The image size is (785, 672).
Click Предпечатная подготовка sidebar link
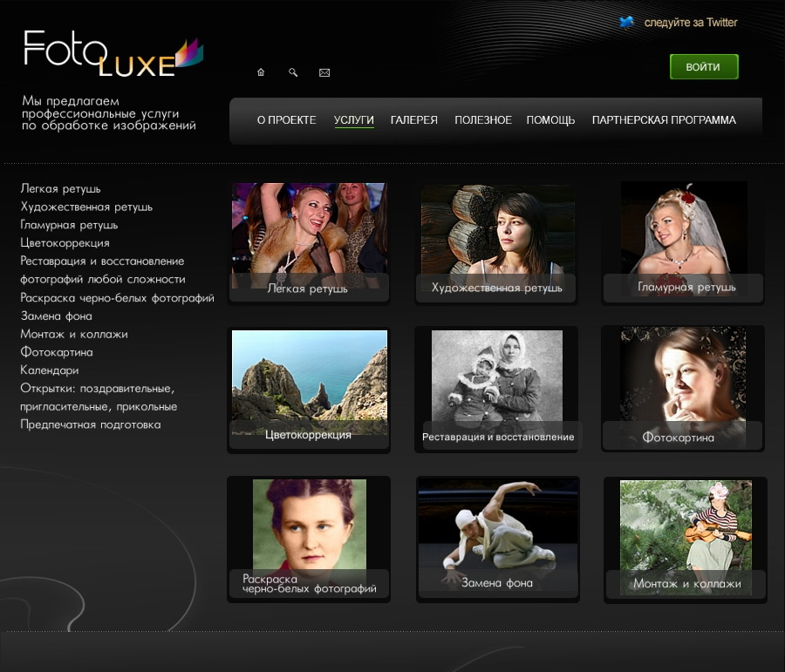[91, 424]
